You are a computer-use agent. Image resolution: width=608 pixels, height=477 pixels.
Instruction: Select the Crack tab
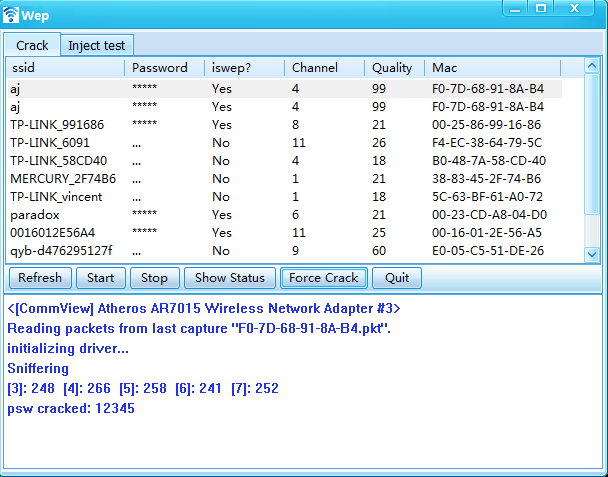(x=32, y=46)
